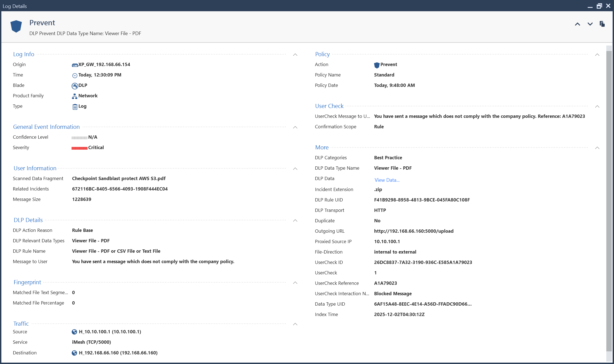Viewport: 614px width, 364px height.
Task: Click the Prevent shield icon under Action
Action: (x=377, y=65)
